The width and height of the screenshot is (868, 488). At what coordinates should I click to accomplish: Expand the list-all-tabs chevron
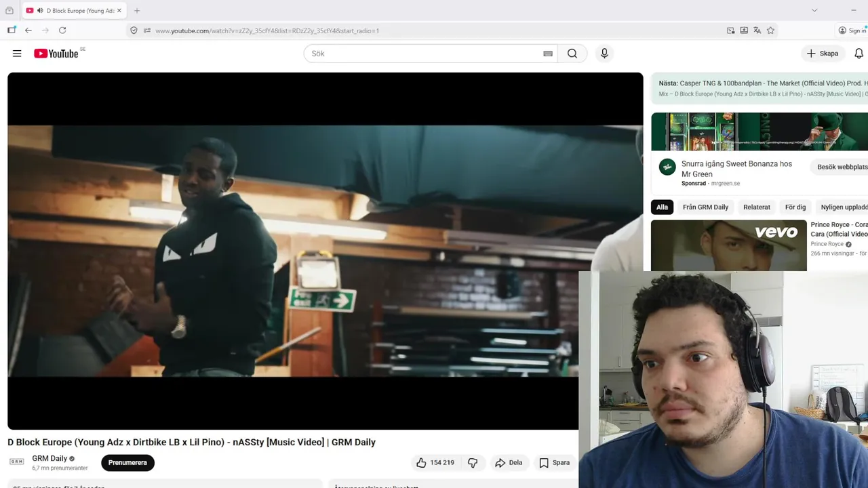814,10
